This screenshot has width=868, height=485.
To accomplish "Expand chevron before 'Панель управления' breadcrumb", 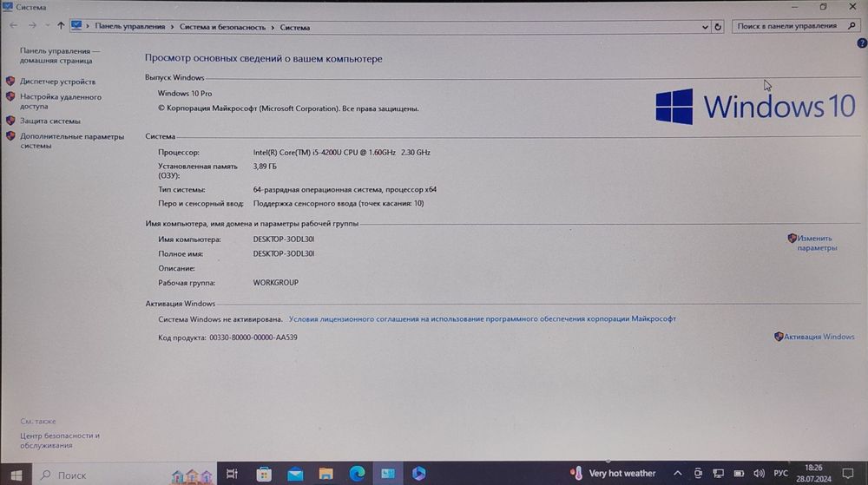I will pyautogui.click(x=88, y=26).
